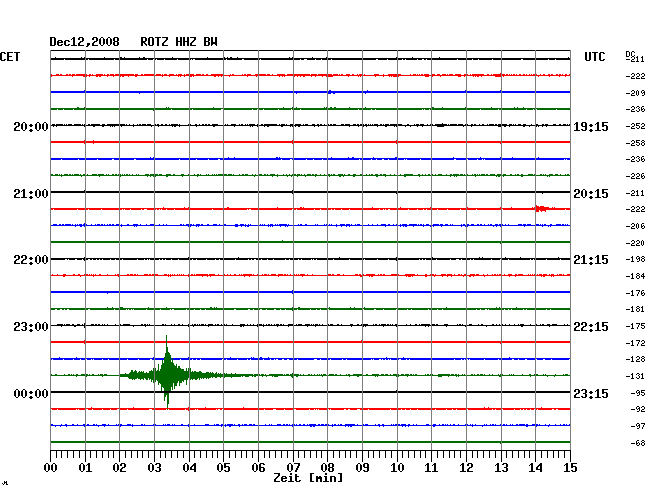The width and height of the screenshot is (650, 494).
Task: Click the date label Dec12,2008
Action: (x=84, y=42)
